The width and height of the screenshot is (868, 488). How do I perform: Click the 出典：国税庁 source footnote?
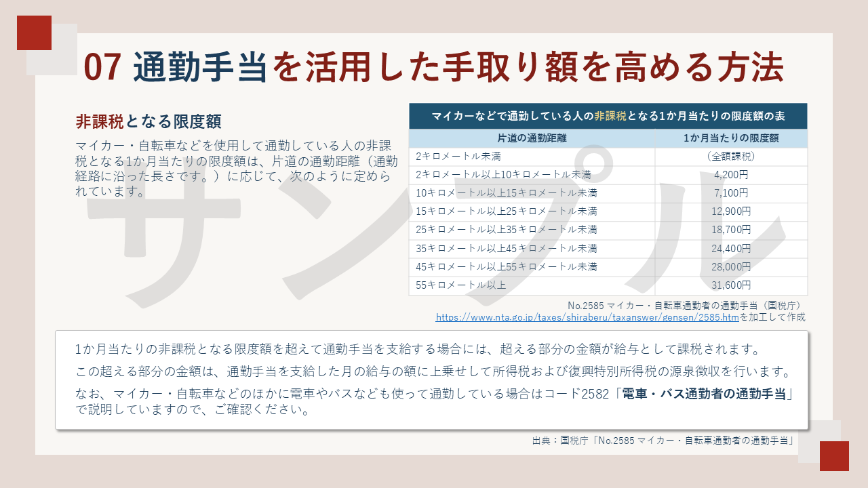pyautogui.click(x=665, y=441)
